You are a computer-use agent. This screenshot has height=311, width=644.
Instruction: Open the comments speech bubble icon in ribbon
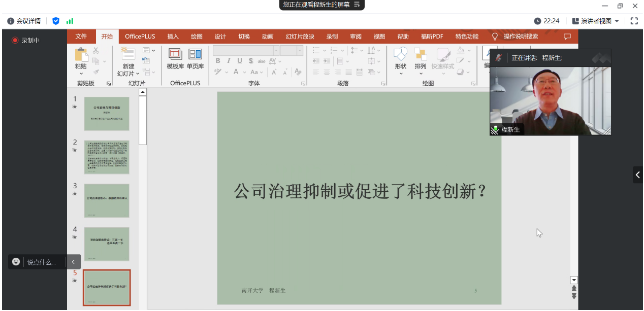567,37
